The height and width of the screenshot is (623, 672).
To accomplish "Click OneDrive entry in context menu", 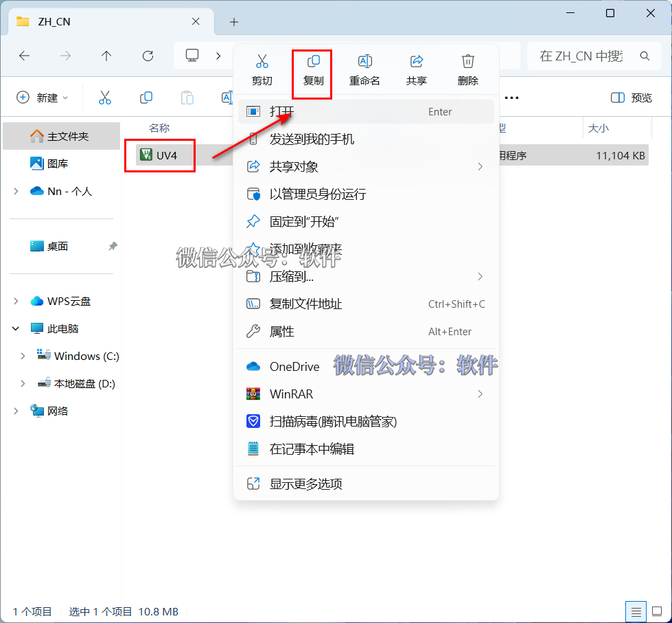I will (366, 367).
